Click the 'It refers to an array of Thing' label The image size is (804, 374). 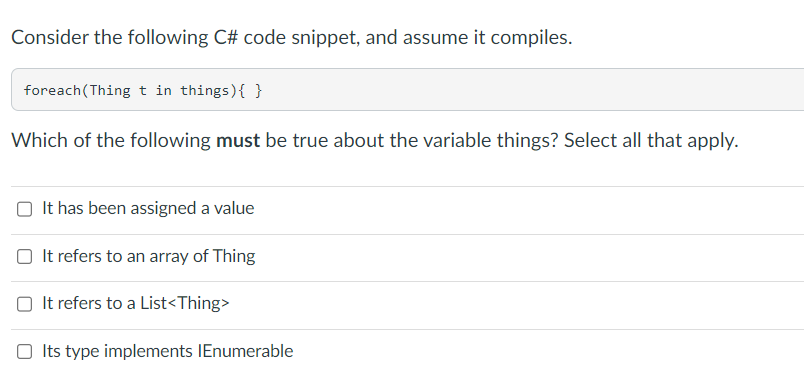pyautogui.click(x=148, y=256)
